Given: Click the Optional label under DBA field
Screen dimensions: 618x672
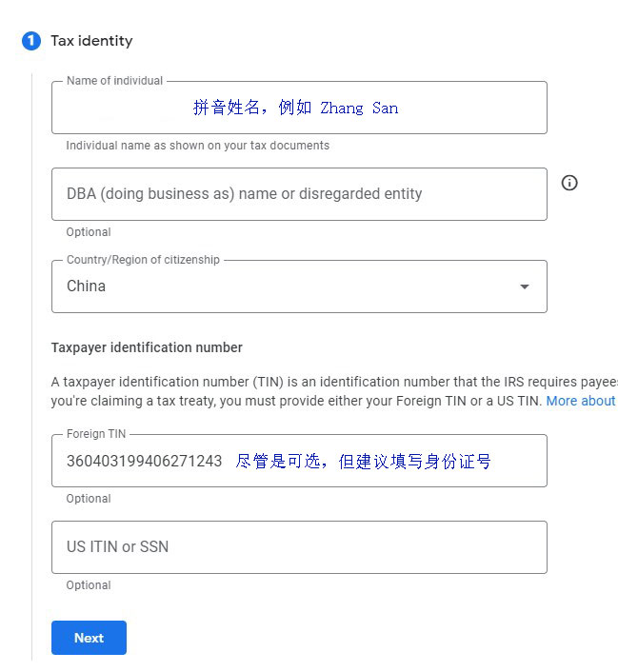Looking at the screenshot, I should [x=89, y=232].
